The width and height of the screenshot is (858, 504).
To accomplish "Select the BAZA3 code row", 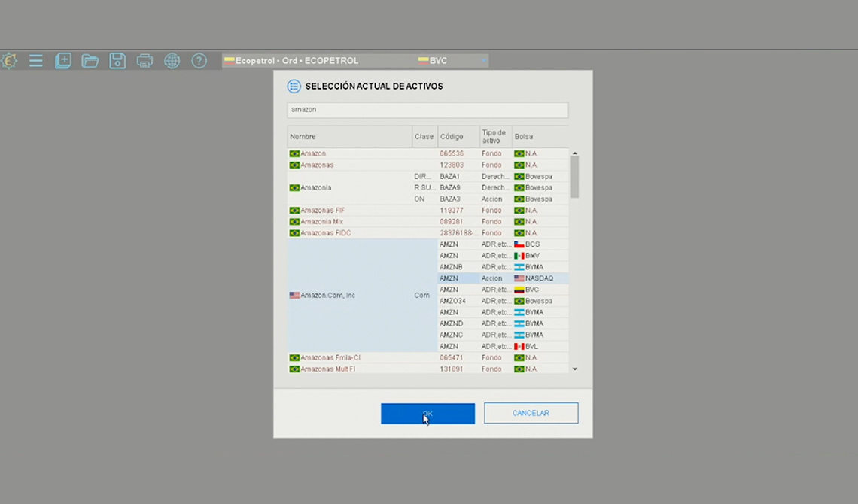I will point(450,199).
